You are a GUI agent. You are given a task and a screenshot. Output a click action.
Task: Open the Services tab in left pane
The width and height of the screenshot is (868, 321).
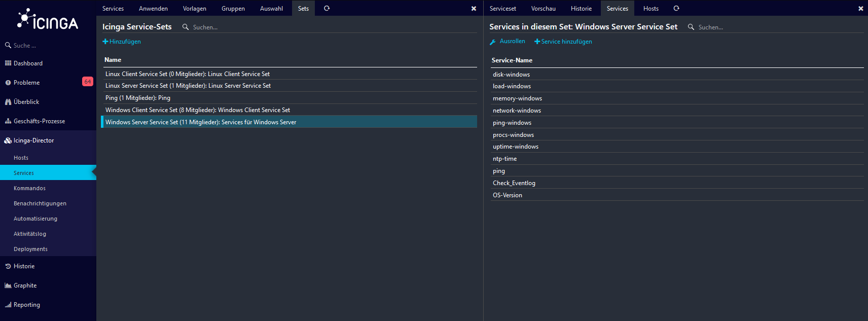[113, 8]
